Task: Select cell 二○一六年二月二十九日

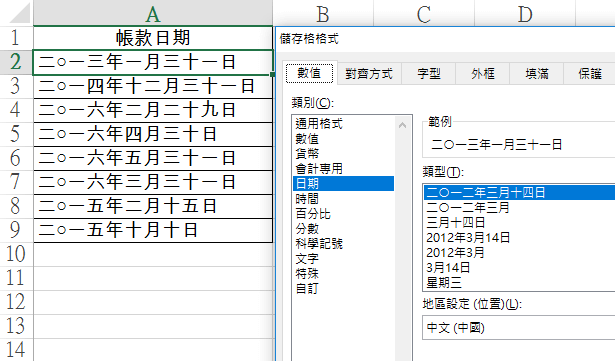Action: [x=153, y=110]
